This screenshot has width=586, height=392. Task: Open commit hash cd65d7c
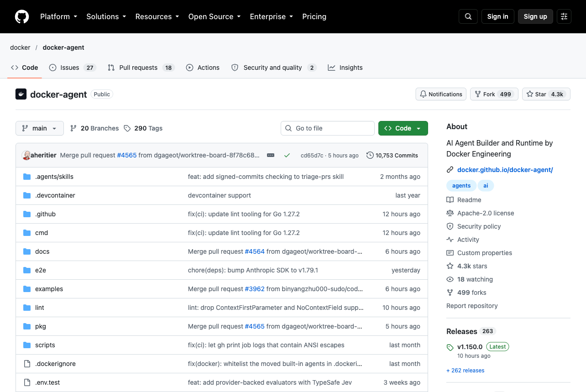pos(312,156)
